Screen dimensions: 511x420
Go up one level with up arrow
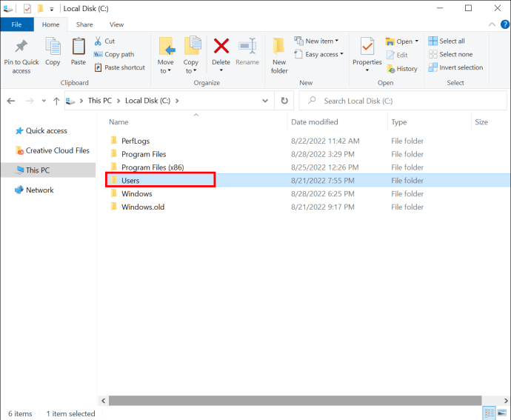[56, 101]
